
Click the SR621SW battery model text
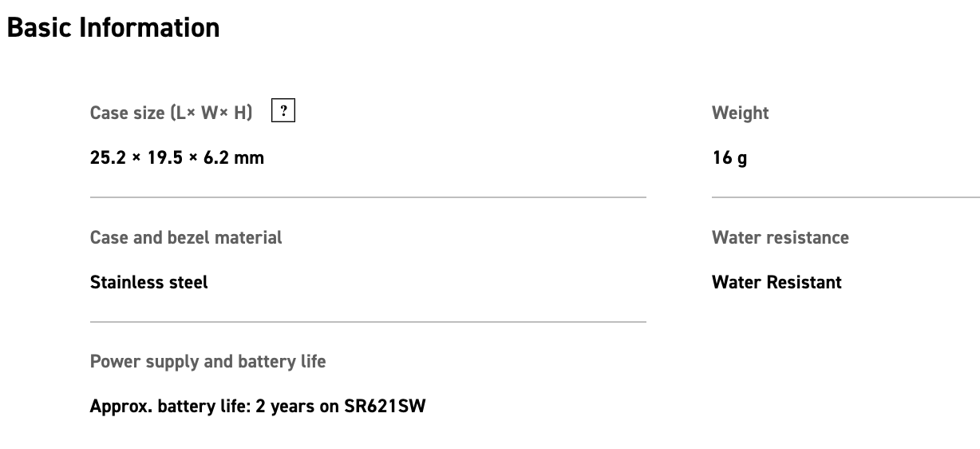[x=385, y=406]
